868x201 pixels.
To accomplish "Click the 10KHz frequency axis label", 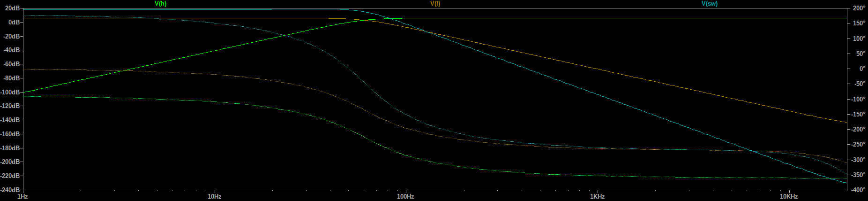I will 789,196.
